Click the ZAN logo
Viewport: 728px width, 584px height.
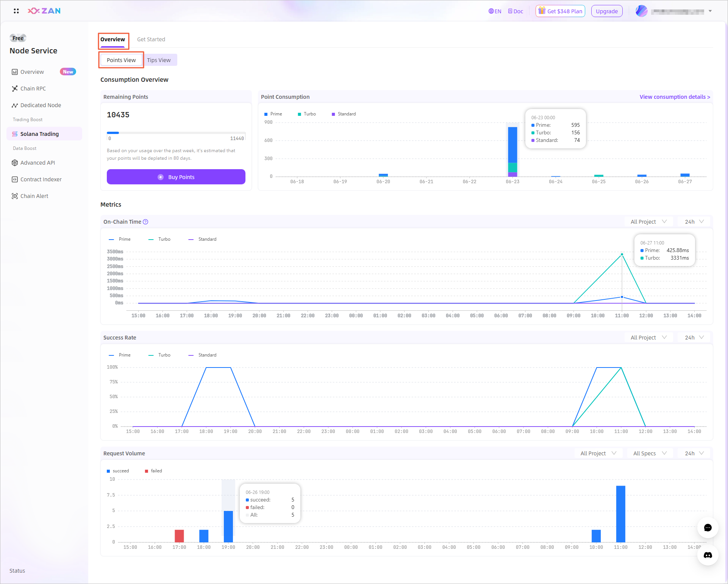point(44,11)
